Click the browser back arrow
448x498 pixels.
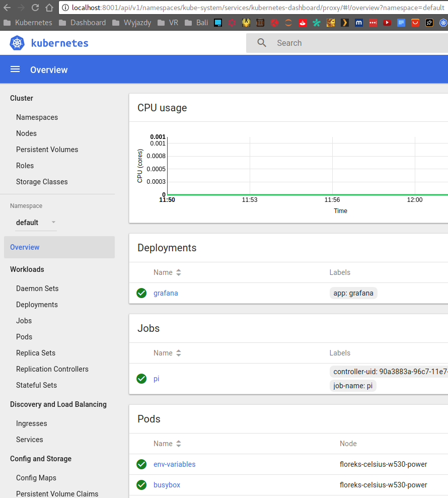7,8
